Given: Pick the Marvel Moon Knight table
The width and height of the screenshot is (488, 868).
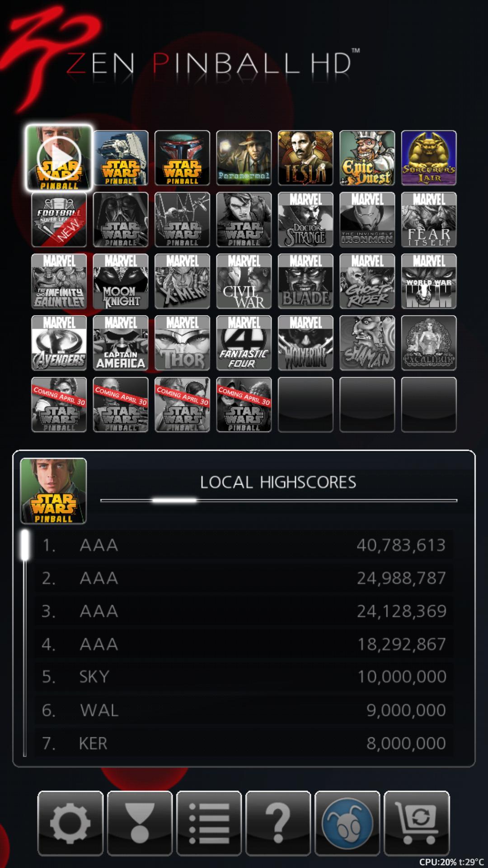Looking at the screenshot, I should click(x=121, y=281).
